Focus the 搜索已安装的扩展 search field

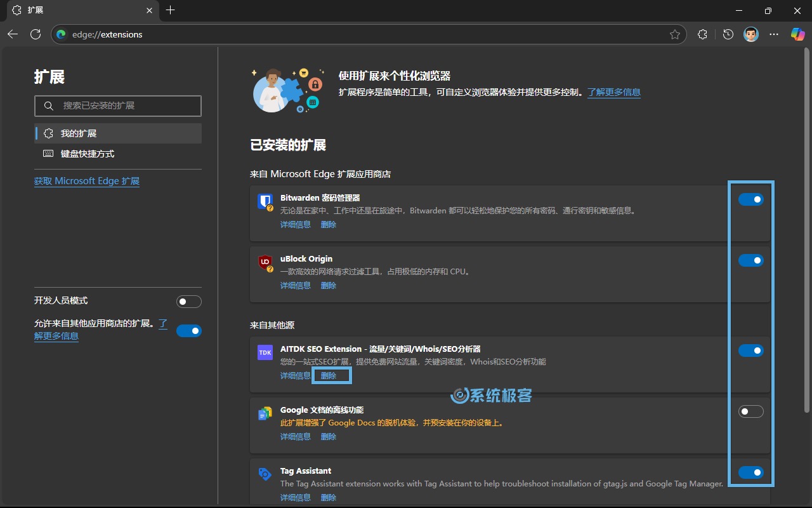[x=118, y=106]
